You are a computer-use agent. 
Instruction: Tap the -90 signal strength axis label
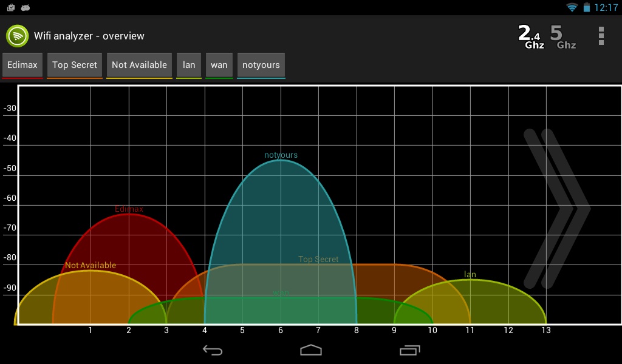[10, 288]
